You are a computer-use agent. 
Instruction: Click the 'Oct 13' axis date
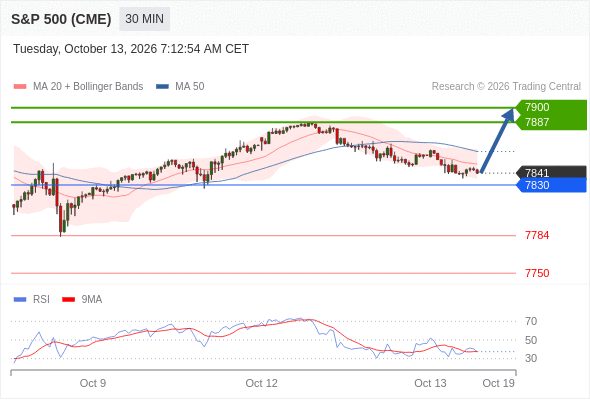coord(430,383)
